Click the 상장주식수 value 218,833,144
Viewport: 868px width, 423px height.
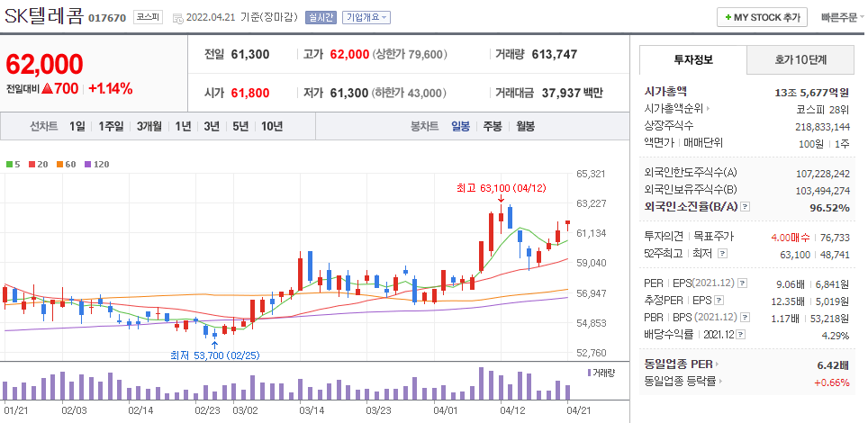[823, 126]
